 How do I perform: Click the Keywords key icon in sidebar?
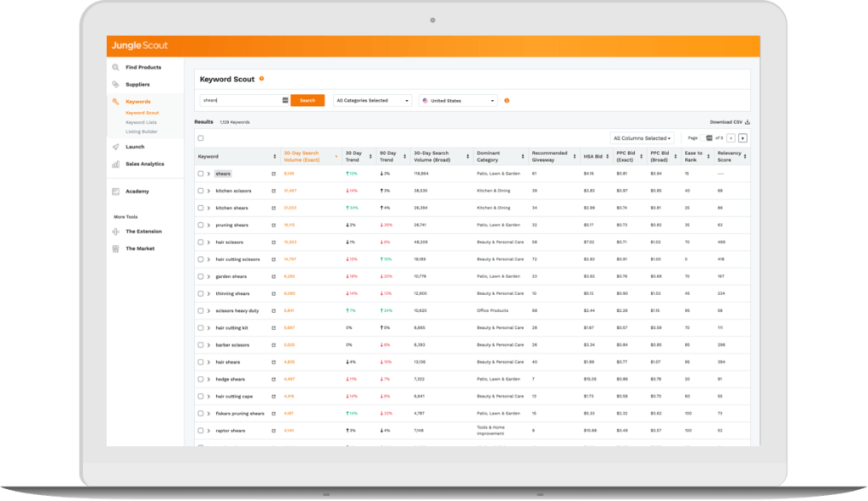click(x=115, y=102)
